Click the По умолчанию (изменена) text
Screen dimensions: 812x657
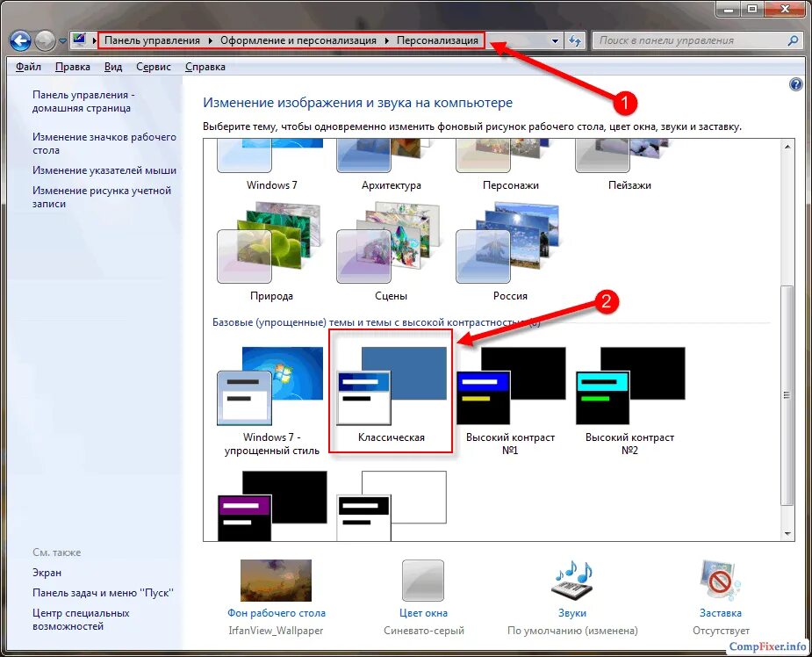pyautogui.click(x=572, y=631)
